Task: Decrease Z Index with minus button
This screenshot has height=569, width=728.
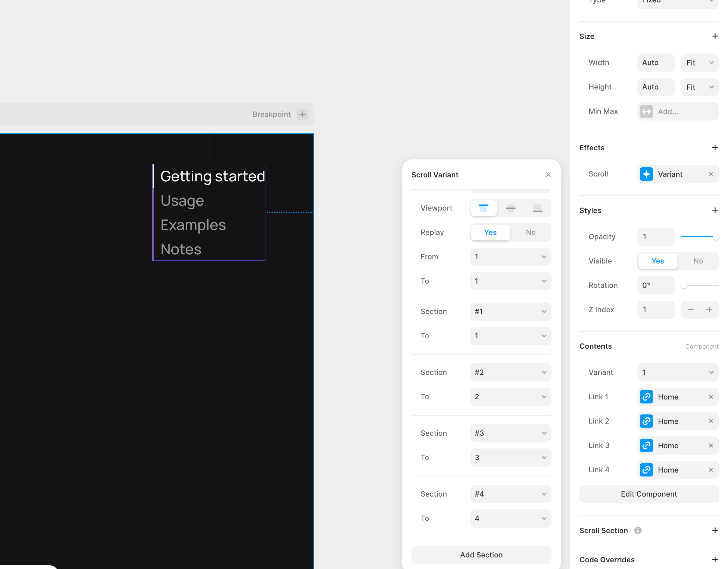Action: (690, 310)
